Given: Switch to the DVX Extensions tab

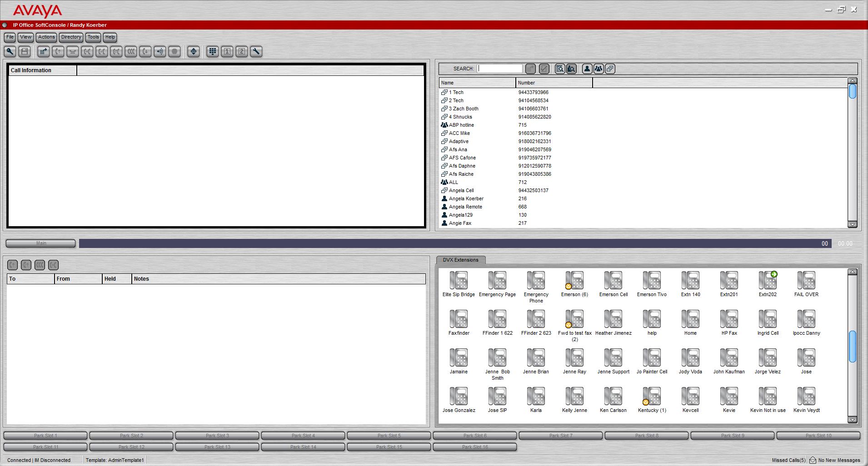Looking at the screenshot, I should (x=460, y=260).
